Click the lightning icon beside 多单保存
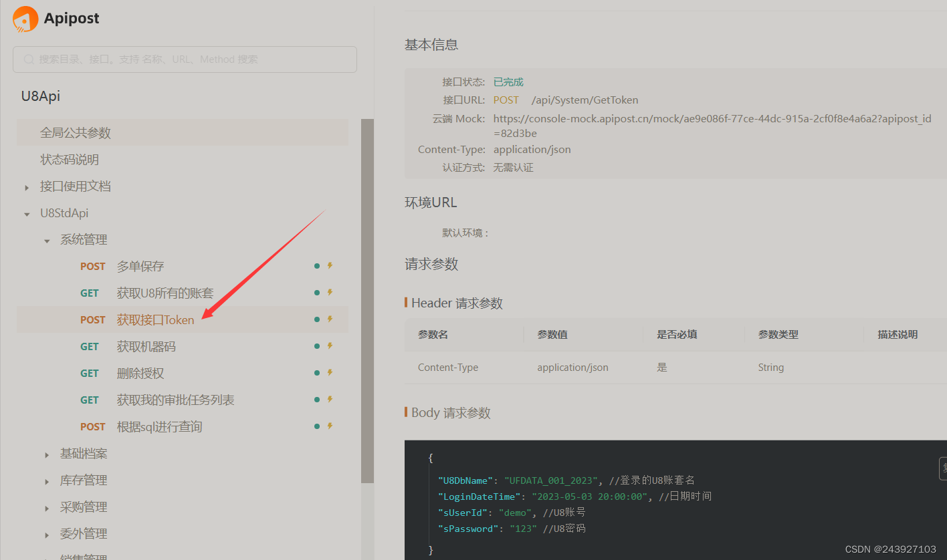 click(x=330, y=266)
